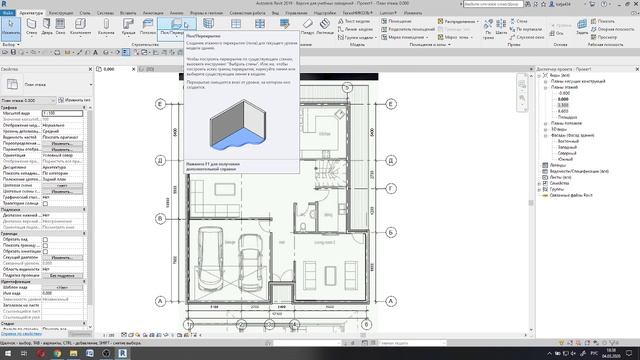Viewport: 640px width, 360px height.
Task: Click the view scale (Масштаб вида) field
Action: click(x=62, y=113)
